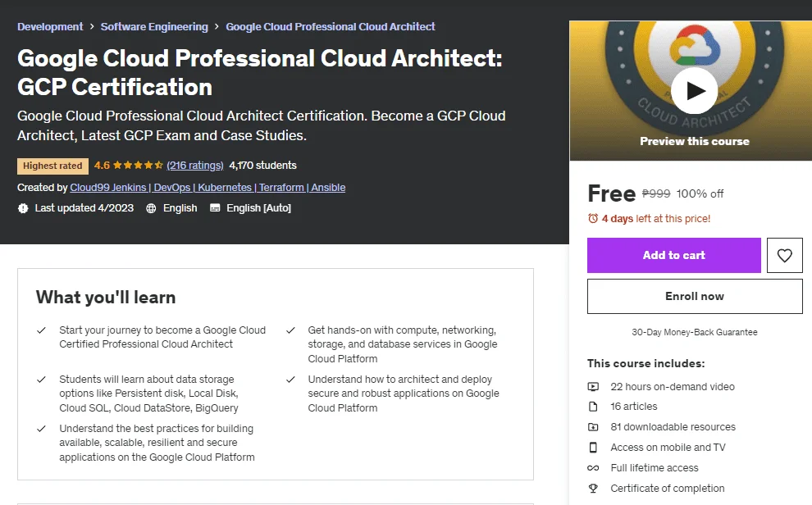The image size is (812, 505).
Task: Click 'This course includes:' heading
Action: pyautogui.click(x=645, y=363)
